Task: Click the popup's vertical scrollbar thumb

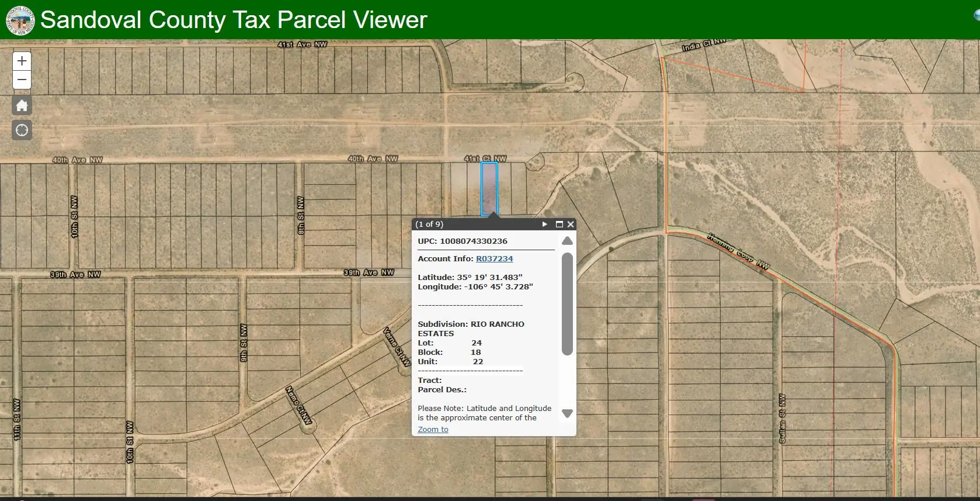Action: point(567,303)
